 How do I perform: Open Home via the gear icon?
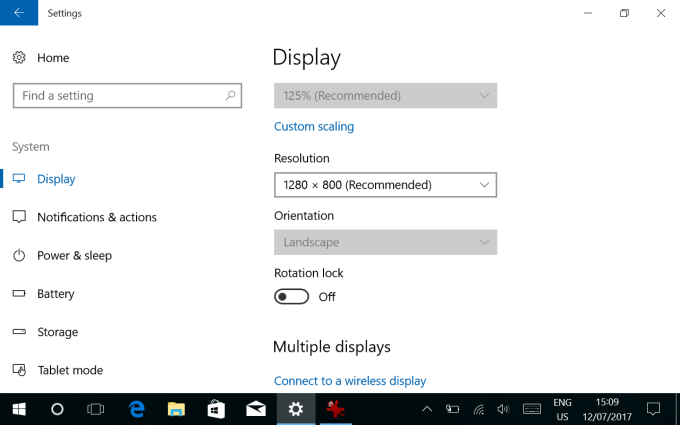pos(19,58)
